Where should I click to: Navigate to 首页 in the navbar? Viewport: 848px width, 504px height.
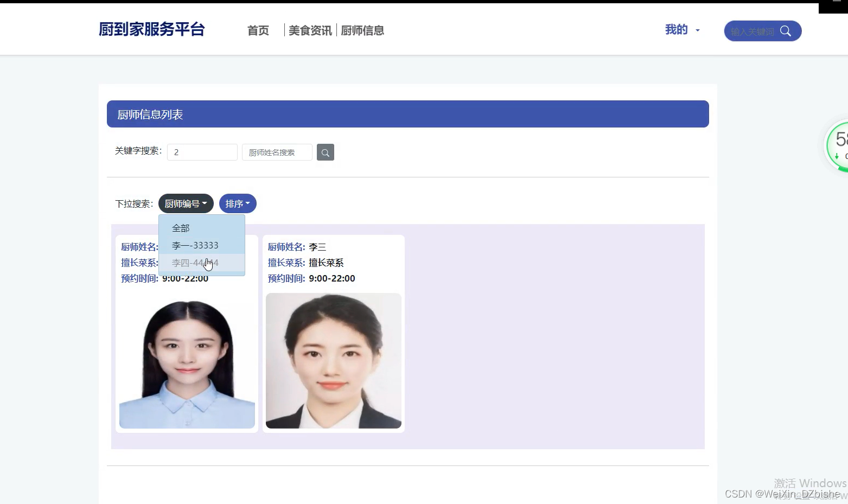tap(257, 31)
